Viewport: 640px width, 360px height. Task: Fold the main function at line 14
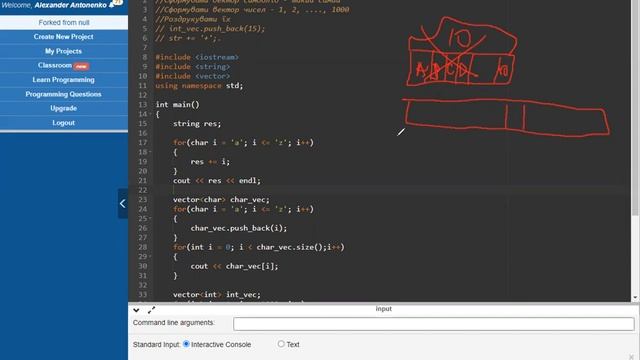click(x=151, y=114)
